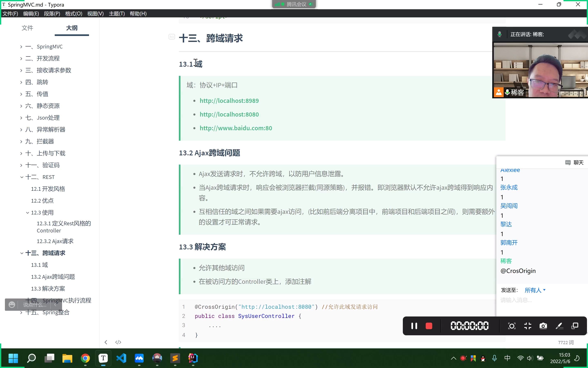
Task: Open Tencent Meeting app in taskbar
Action: tap(139, 358)
